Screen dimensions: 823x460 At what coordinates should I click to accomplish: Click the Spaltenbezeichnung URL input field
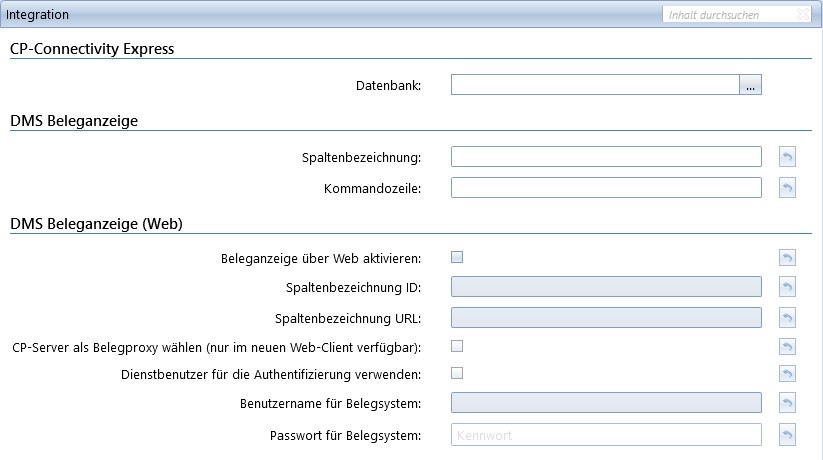[x=606, y=318]
